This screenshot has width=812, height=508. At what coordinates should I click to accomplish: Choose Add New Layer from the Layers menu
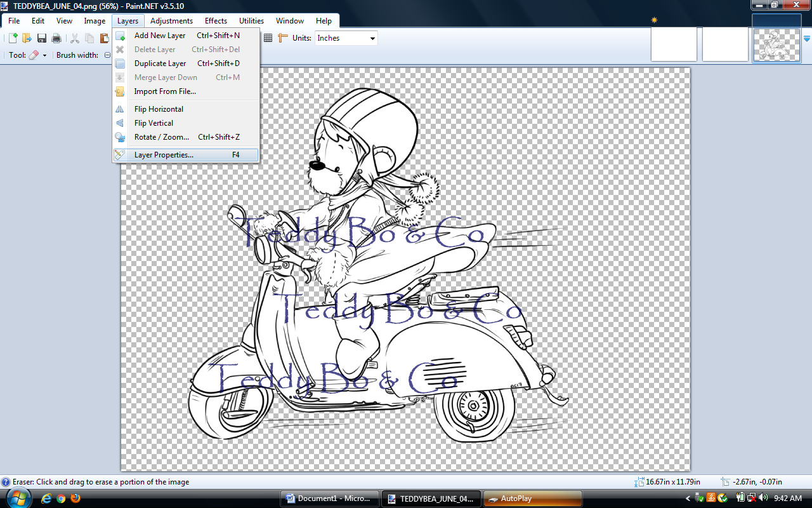(186, 36)
